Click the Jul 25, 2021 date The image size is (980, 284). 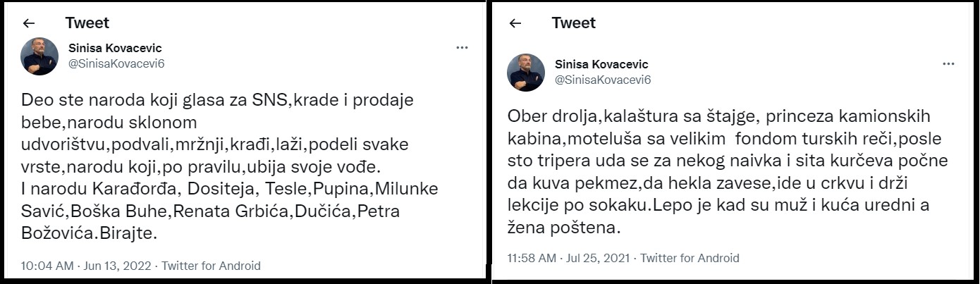601,258
